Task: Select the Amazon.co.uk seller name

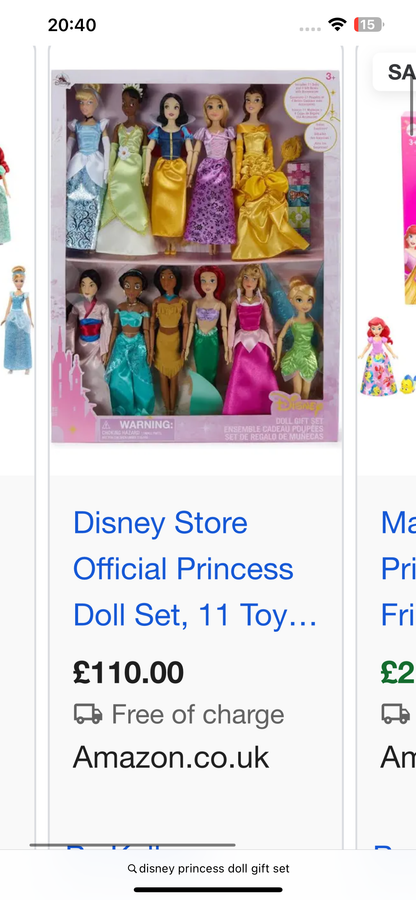Action: tap(170, 758)
